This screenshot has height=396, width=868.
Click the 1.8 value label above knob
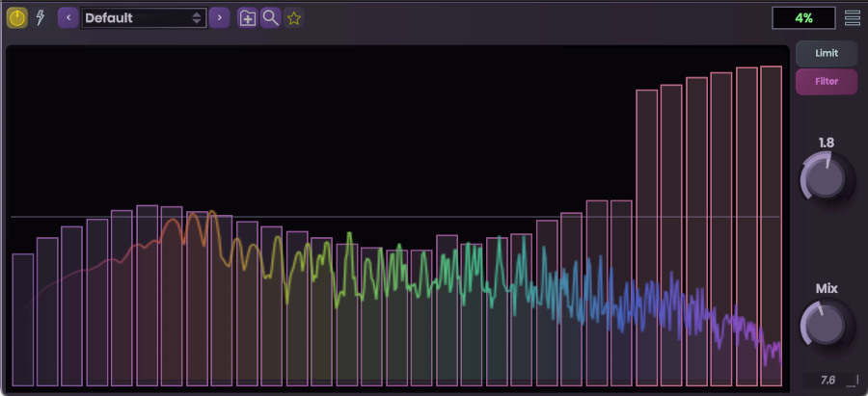(x=827, y=143)
